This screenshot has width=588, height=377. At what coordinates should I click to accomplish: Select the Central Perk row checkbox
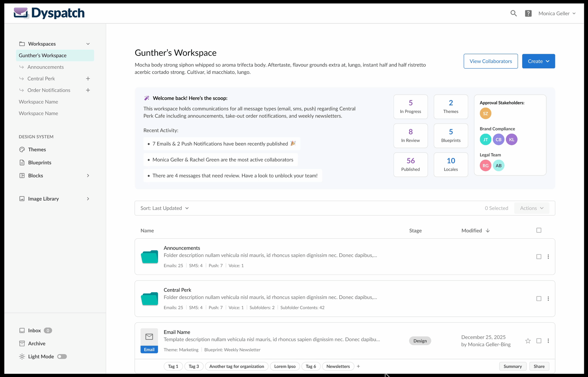point(539,299)
